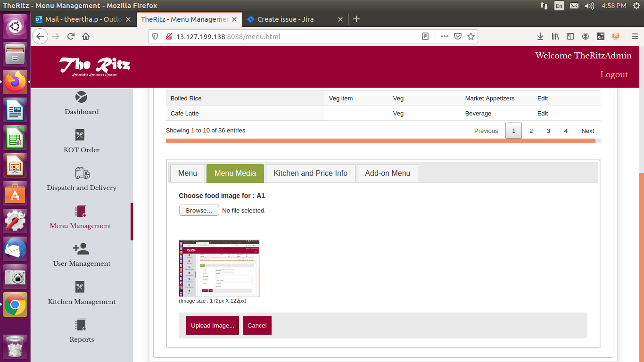Image resolution: width=644 pixels, height=362 pixels.
Task: Launch Google Chrome from the dock
Action: tap(15, 305)
